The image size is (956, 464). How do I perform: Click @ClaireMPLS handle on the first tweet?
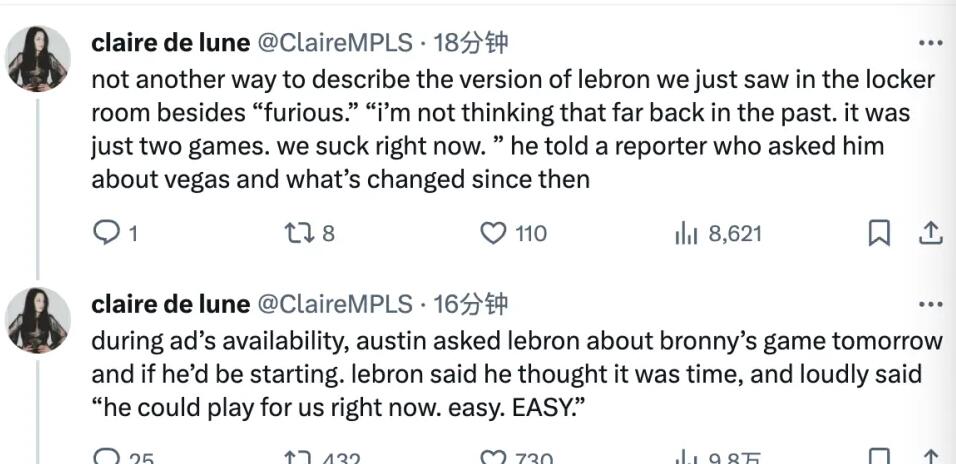334,42
